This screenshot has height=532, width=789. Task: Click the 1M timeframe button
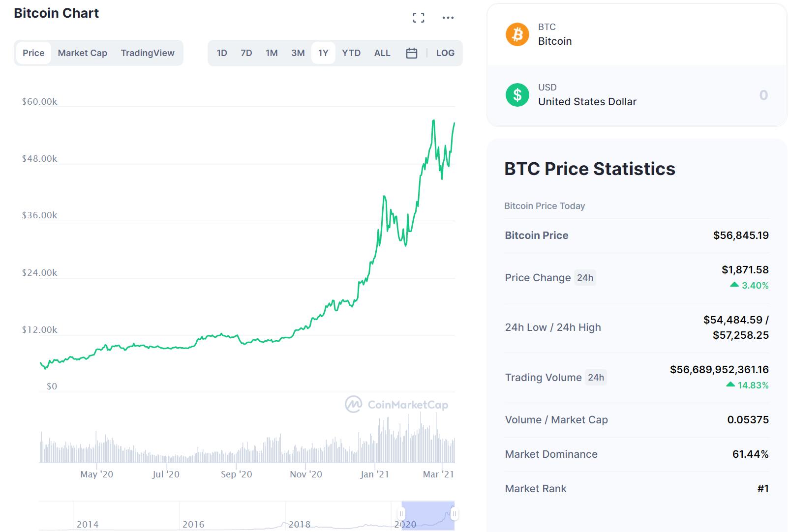click(x=272, y=53)
